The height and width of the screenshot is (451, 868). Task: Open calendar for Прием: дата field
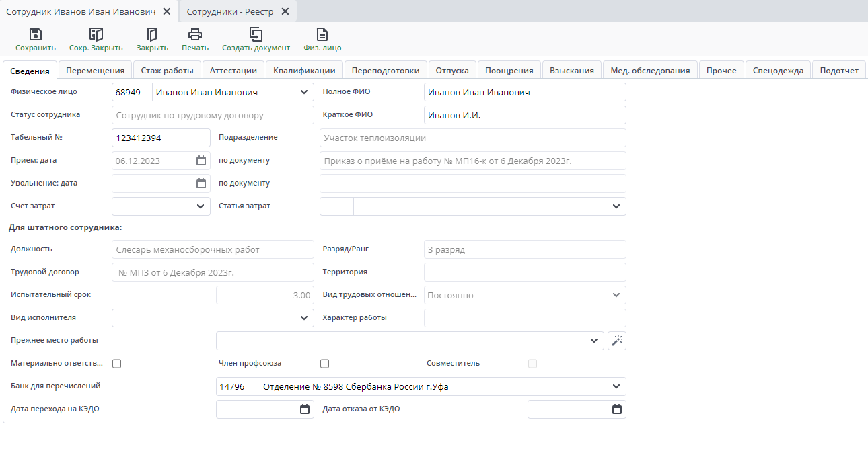tap(201, 161)
